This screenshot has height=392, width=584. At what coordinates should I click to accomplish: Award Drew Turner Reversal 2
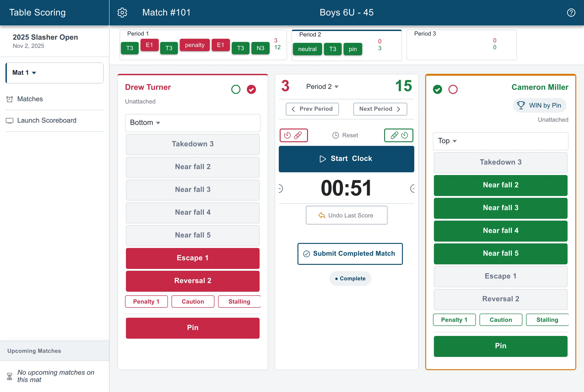point(193,281)
